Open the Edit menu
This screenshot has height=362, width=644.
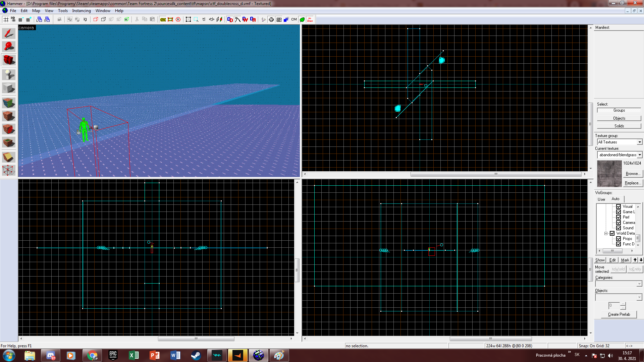(24, 11)
